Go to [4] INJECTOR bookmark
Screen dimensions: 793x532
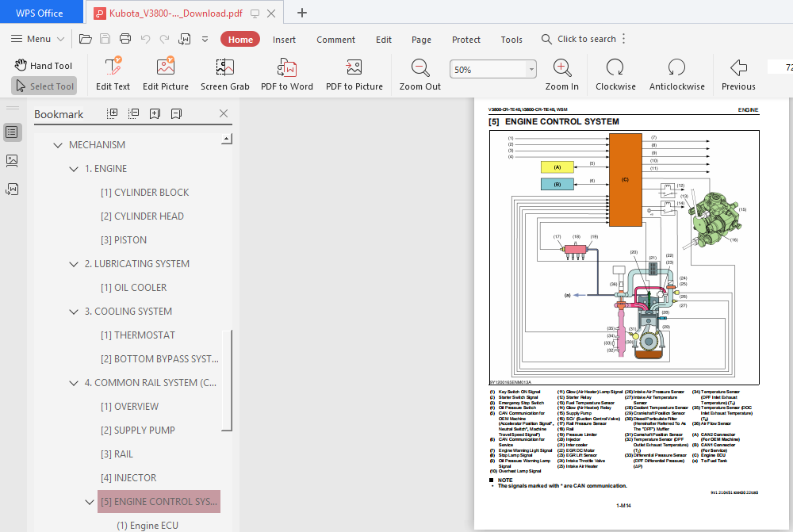click(x=128, y=477)
